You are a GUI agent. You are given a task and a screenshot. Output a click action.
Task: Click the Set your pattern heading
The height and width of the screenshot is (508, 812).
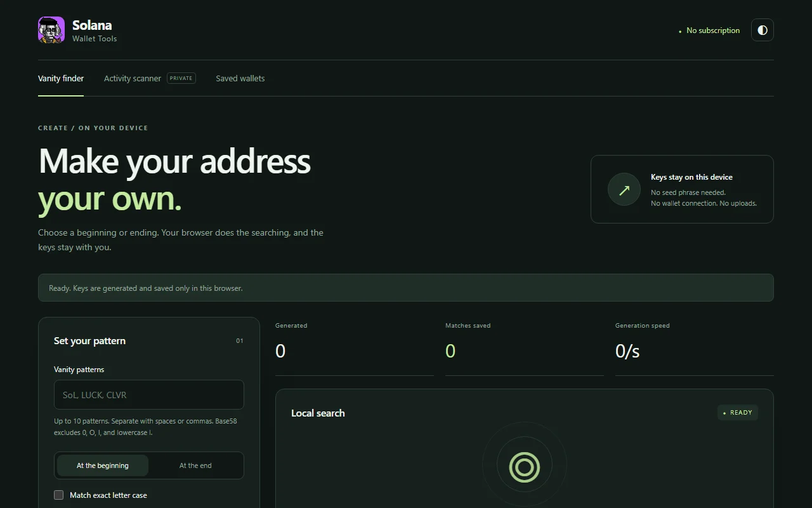(x=89, y=341)
